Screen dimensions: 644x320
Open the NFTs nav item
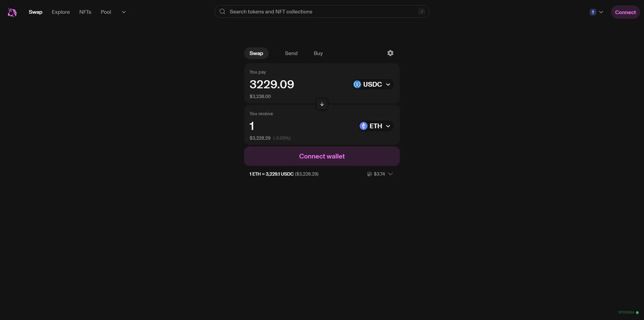point(85,12)
